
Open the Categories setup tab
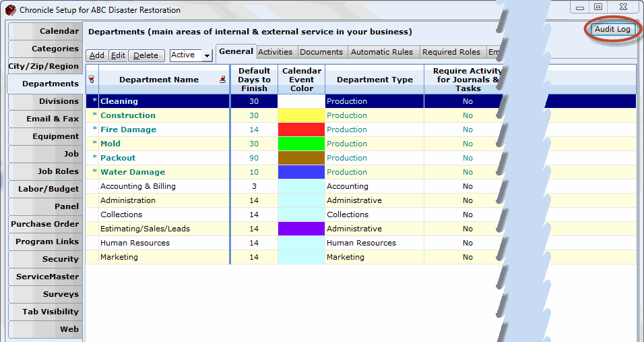(45, 49)
